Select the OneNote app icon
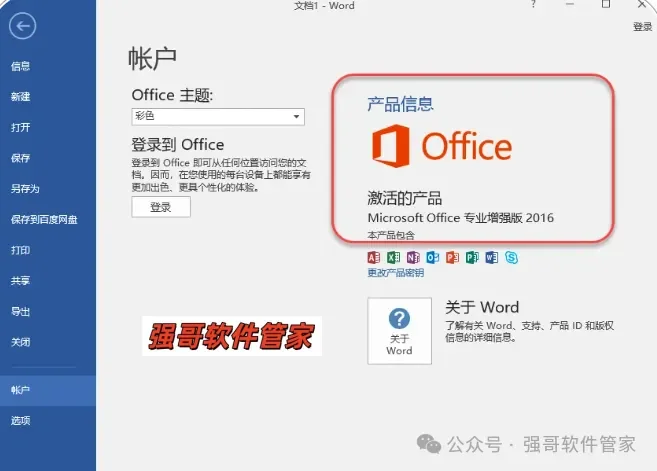 (x=413, y=257)
